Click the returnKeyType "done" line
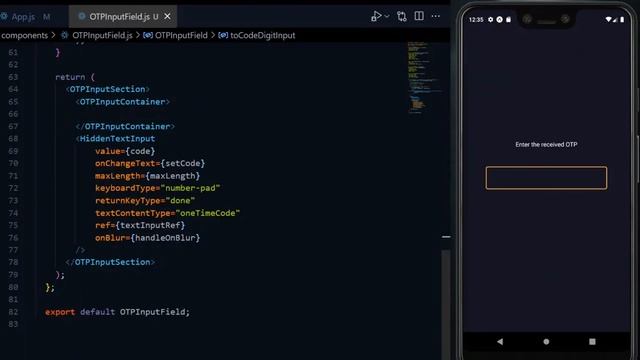Screen dimensions: 640x360 145,201
